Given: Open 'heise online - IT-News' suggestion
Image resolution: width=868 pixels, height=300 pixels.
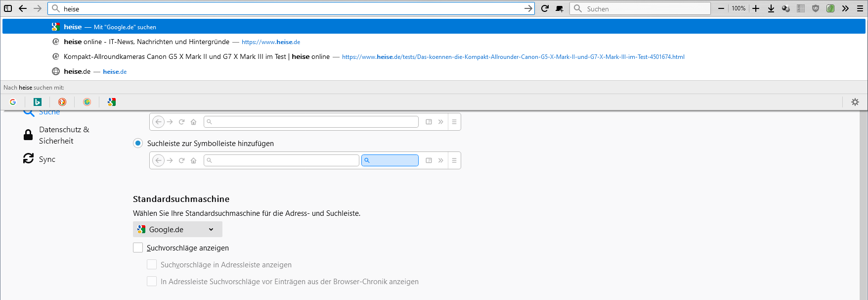Looking at the screenshot, I should click(x=434, y=42).
